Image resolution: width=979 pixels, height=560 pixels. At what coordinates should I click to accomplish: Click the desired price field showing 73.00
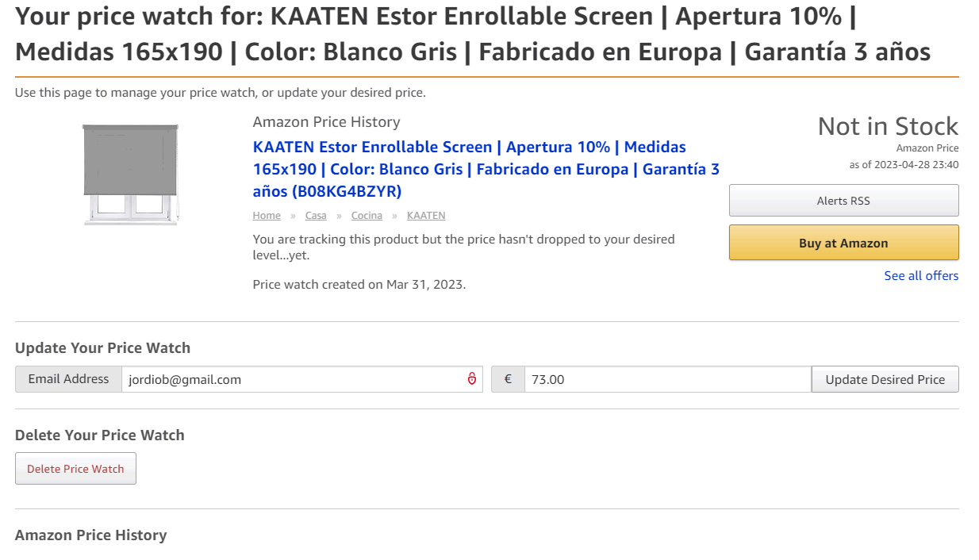point(668,379)
